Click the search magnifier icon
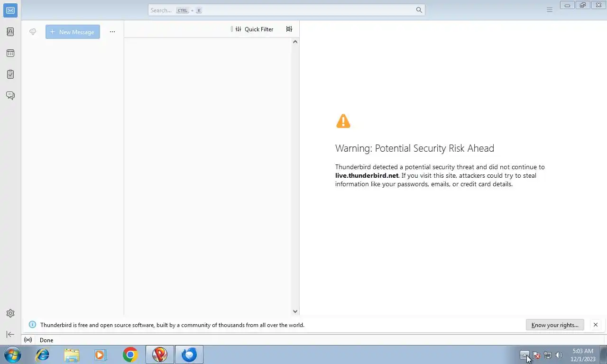This screenshot has width=607, height=364. pyautogui.click(x=419, y=10)
